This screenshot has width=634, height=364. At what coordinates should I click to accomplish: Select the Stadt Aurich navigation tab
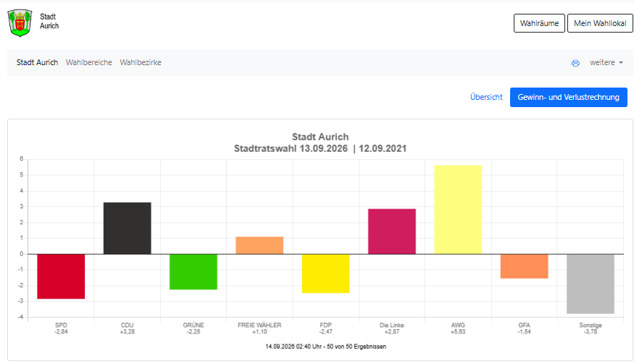pyautogui.click(x=37, y=62)
